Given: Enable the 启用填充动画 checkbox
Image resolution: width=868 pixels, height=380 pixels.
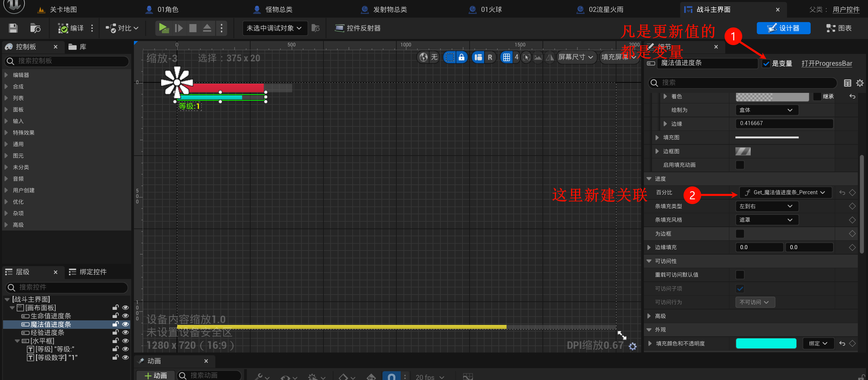Looking at the screenshot, I should (740, 165).
